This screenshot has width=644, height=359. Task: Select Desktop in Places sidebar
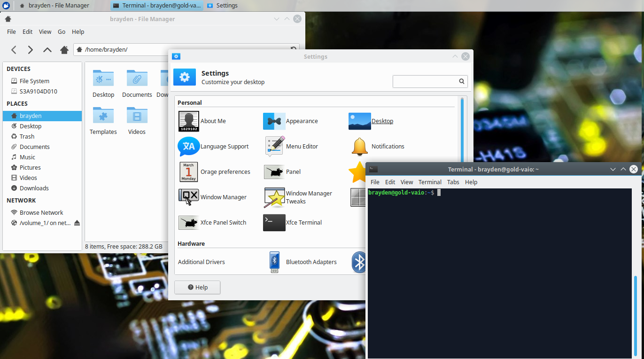pos(42,126)
